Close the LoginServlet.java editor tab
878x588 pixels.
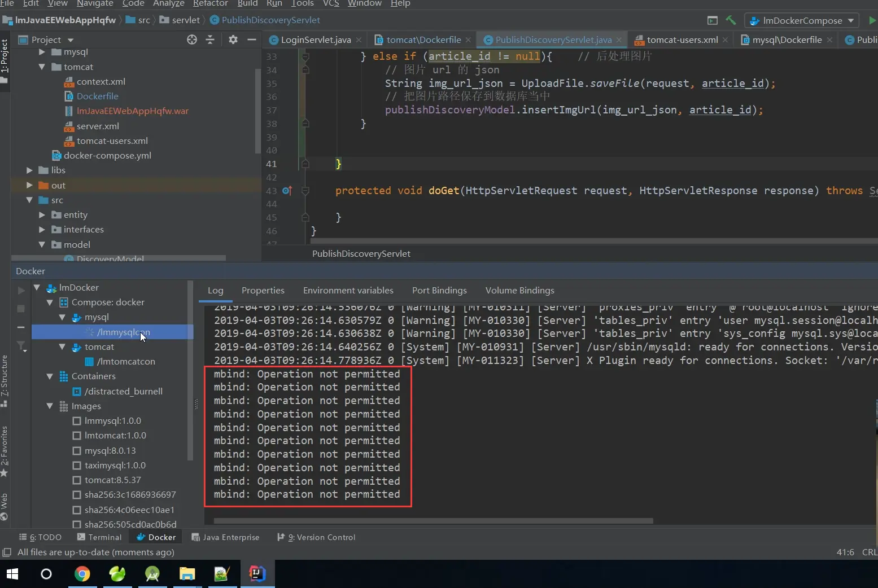(359, 40)
